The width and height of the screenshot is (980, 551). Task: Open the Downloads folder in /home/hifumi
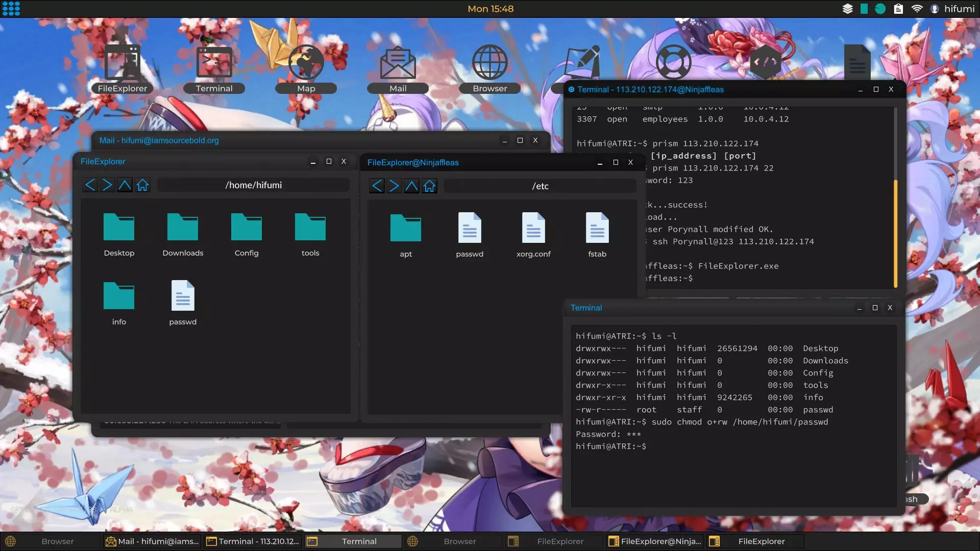(183, 234)
